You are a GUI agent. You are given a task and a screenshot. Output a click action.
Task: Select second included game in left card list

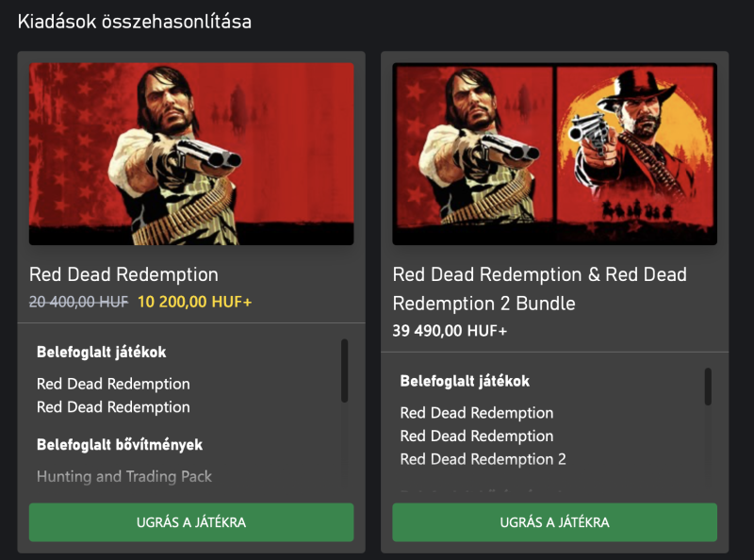coord(113,407)
